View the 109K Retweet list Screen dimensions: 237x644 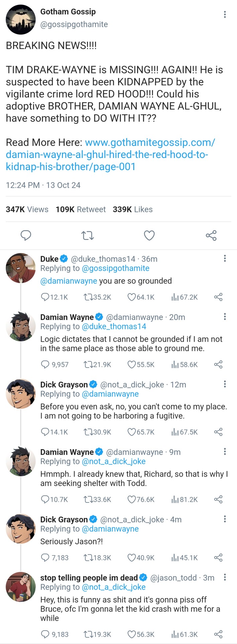[80, 209]
